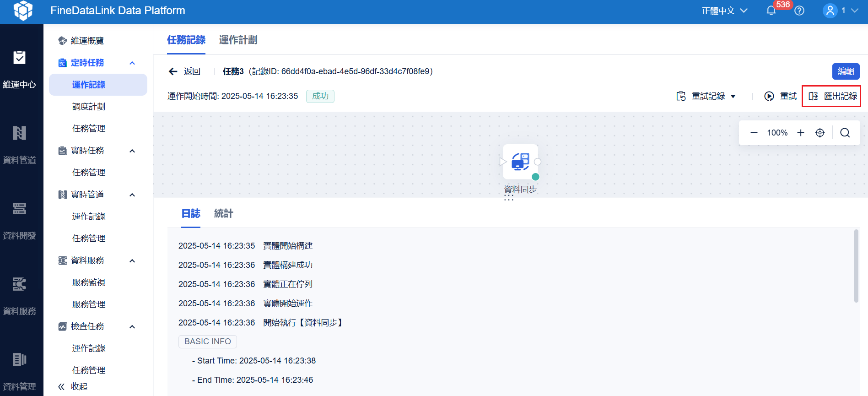Viewport: 868px width, 396px height.
Task: Click the 匯出記錄 export button label
Action: [x=841, y=96]
